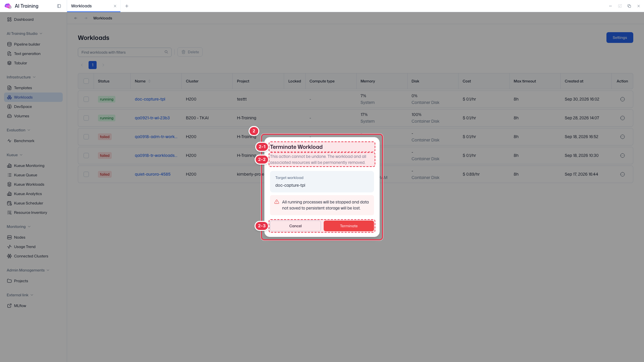Open new tab with the plus icon

127,6
